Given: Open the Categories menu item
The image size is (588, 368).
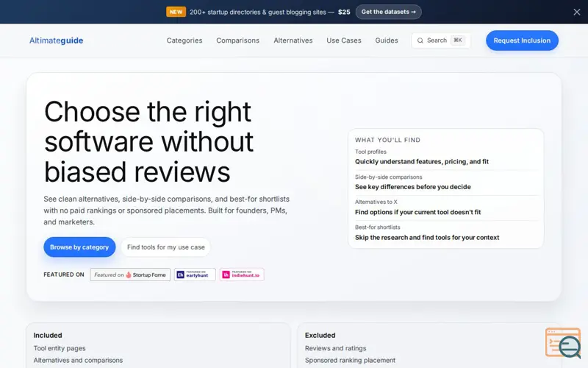Looking at the screenshot, I should click(x=184, y=40).
